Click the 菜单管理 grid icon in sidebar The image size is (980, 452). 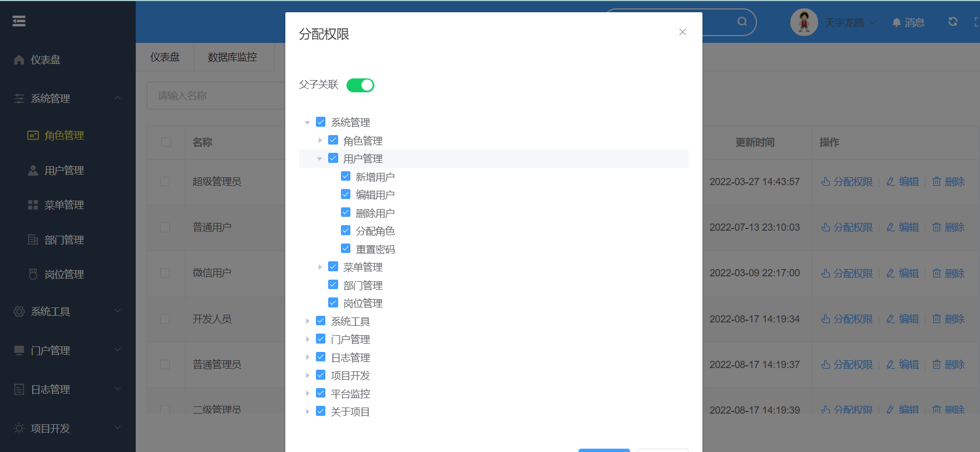[x=33, y=205]
